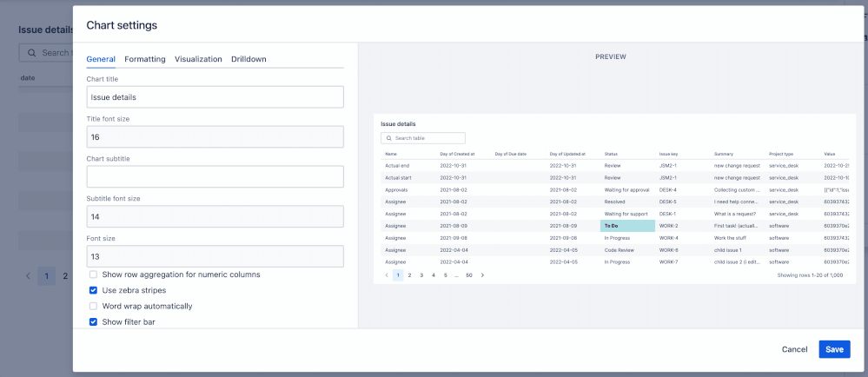
Task: Select page 3 in preview pagination
Action: (x=421, y=275)
